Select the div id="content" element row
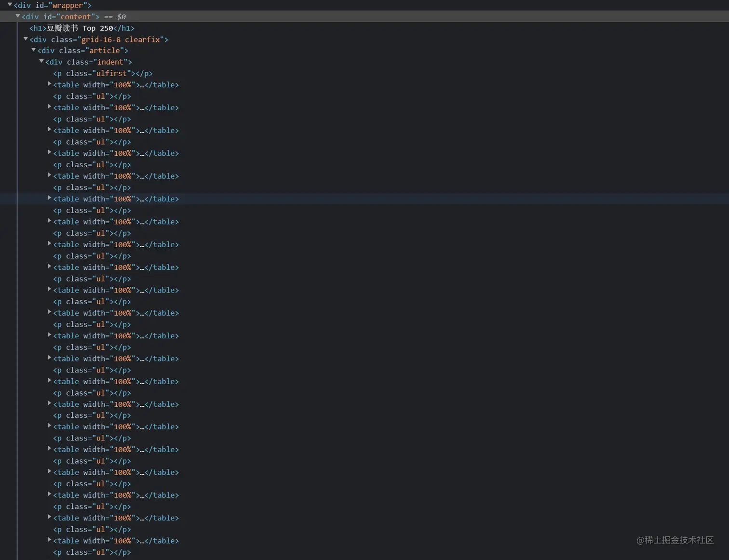This screenshot has width=729, height=560. click(364, 16)
